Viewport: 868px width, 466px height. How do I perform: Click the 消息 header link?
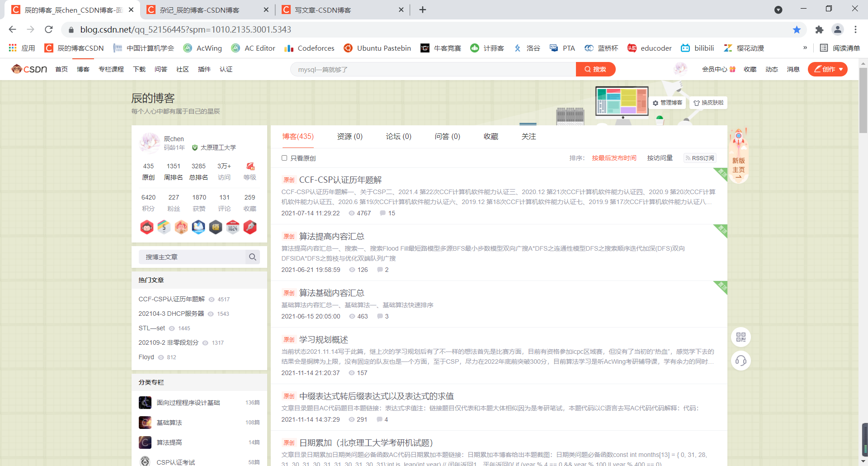click(793, 69)
